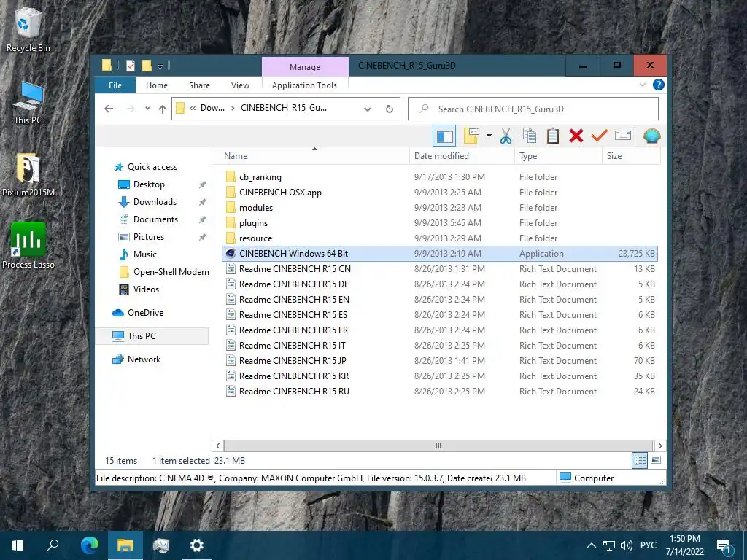Expand the ribbon with the chevron

(643, 85)
